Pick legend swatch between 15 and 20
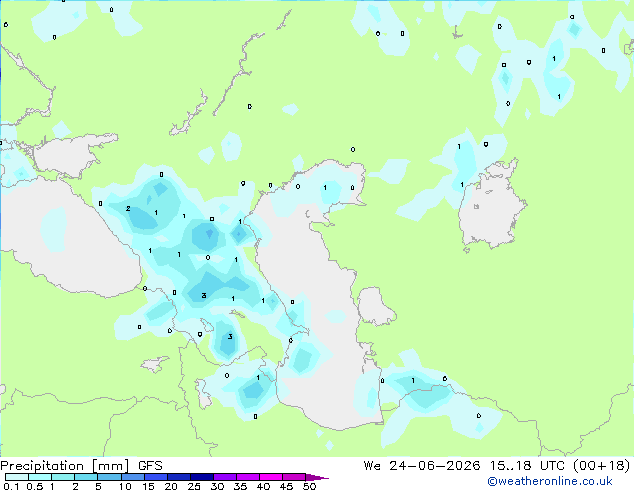Viewport: 634px width, 490px height. [155, 477]
